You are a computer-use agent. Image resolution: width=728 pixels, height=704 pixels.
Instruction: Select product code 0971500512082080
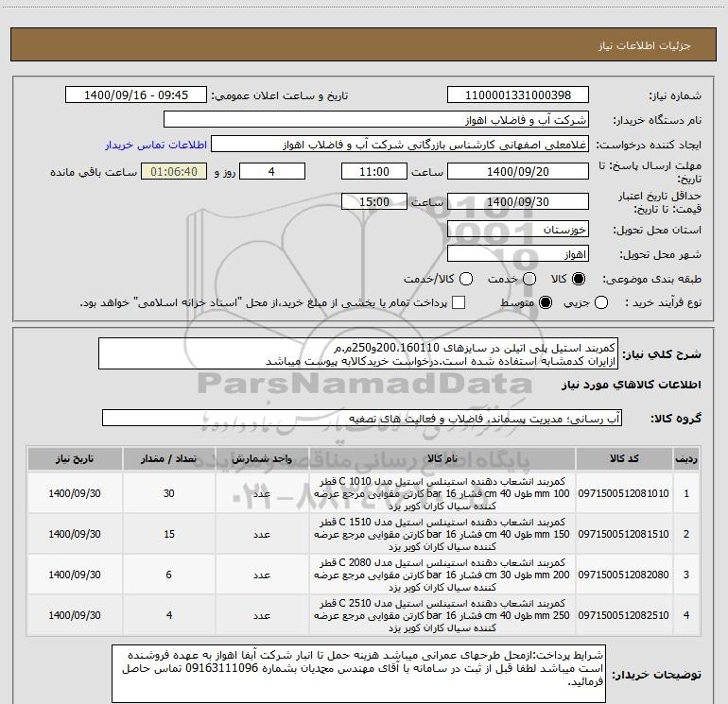coord(623,575)
